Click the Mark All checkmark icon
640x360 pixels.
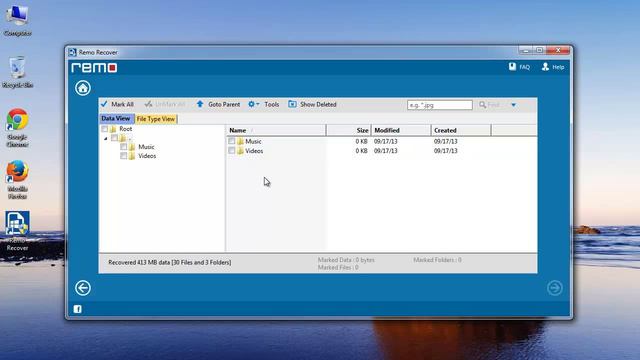click(104, 104)
